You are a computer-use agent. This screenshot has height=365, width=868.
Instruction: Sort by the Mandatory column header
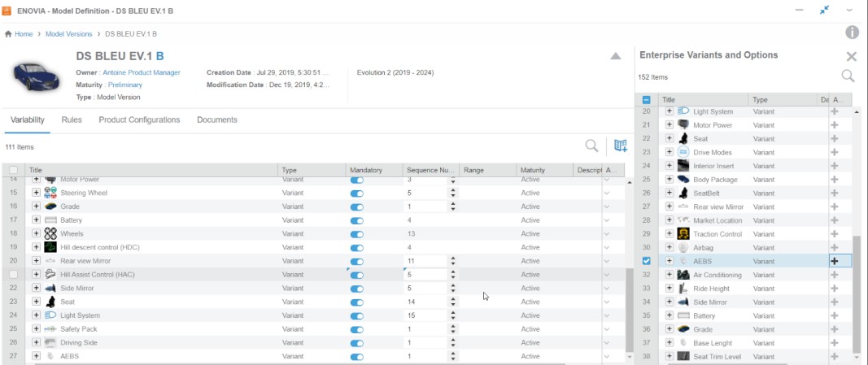click(x=366, y=171)
